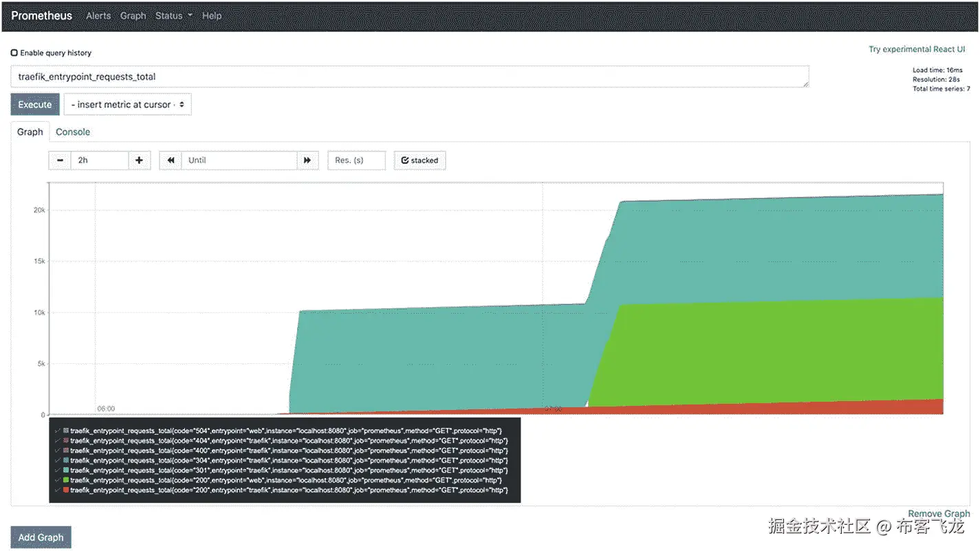
Task: Try the experimental React UI link
Action: [x=917, y=50]
